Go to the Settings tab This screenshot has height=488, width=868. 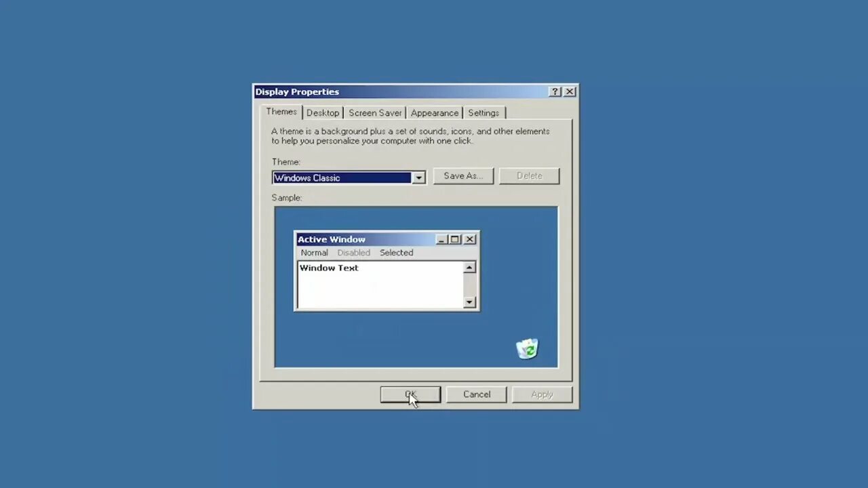click(x=484, y=113)
